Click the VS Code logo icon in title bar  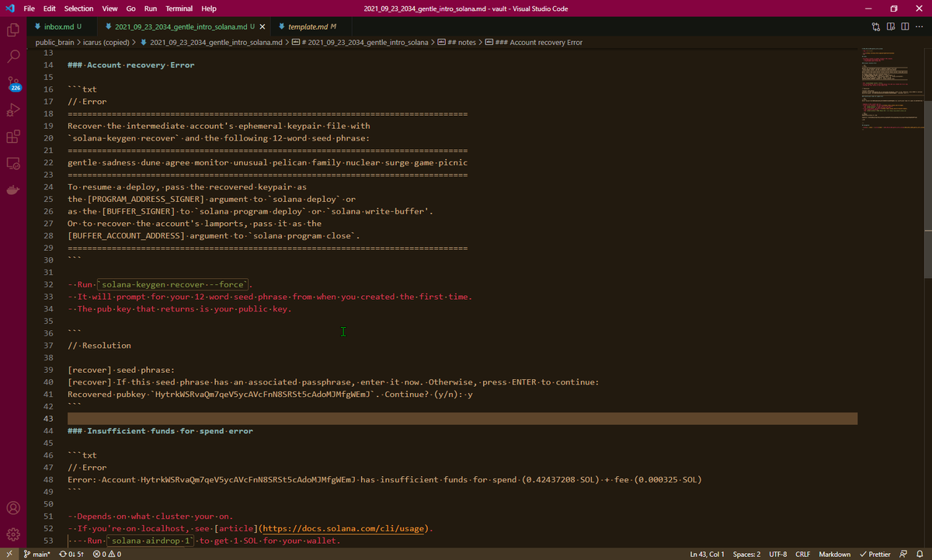click(x=10, y=8)
